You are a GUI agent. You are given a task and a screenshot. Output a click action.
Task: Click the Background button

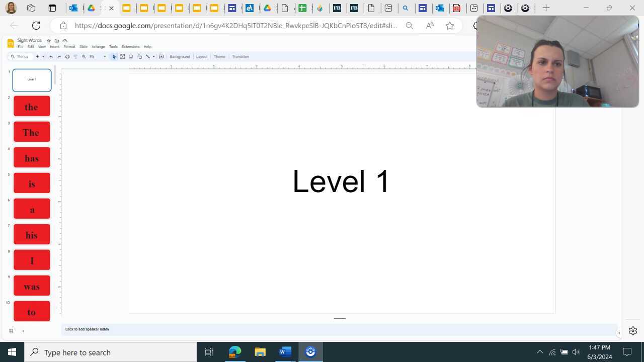[x=180, y=56]
